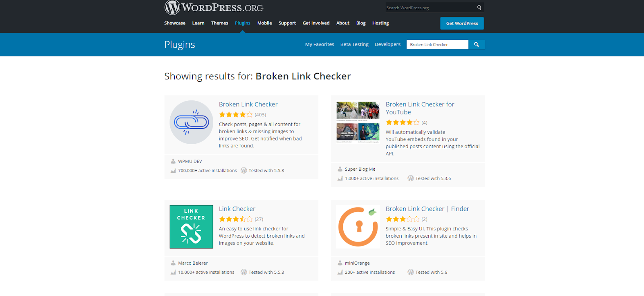The width and height of the screenshot is (644, 296).
Task: Open the Blog menu item
Action: click(x=361, y=23)
